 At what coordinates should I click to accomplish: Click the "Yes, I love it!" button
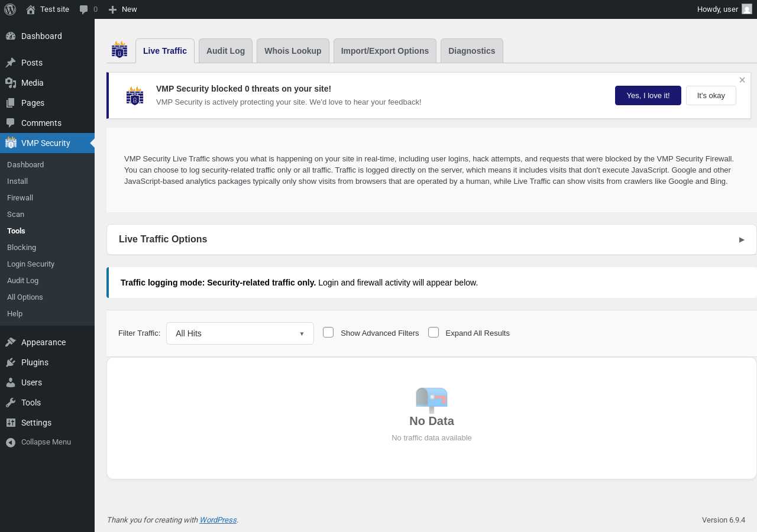click(x=648, y=95)
